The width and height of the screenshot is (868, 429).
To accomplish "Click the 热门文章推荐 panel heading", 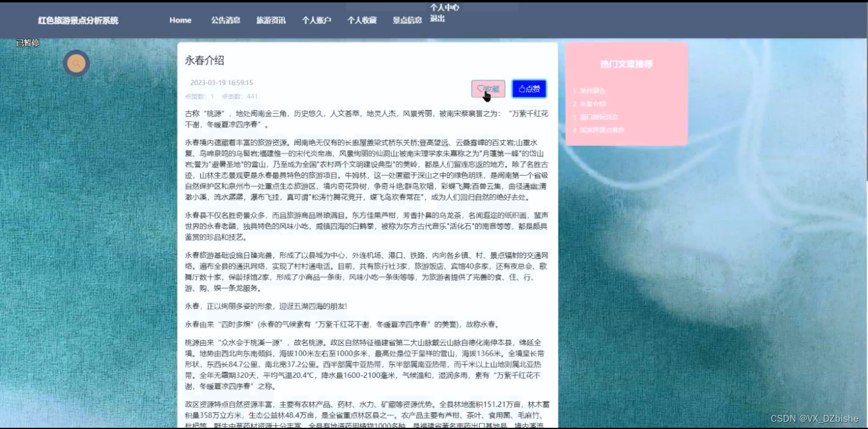I will coord(626,64).
